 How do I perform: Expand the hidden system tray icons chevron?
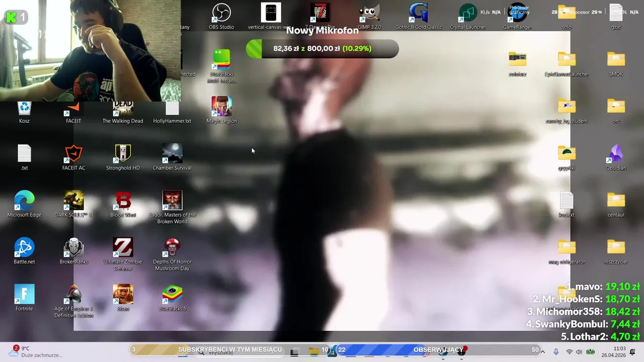(542, 352)
